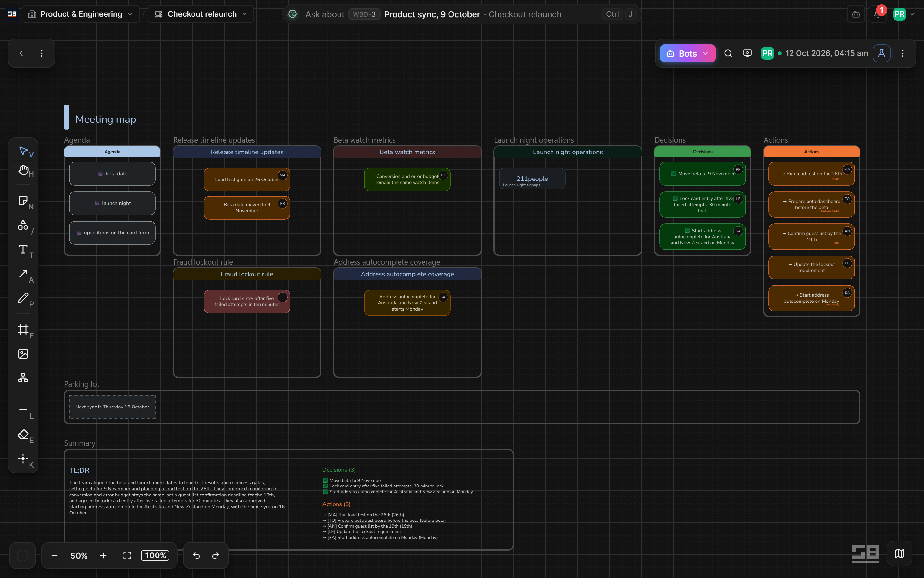This screenshot has width=924, height=578.
Task: Select the arrow tool (A)
Action: pyautogui.click(x=23, y=274)
